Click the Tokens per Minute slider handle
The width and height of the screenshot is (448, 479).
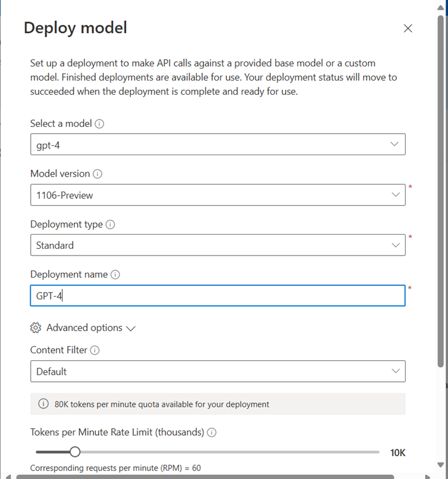point(75,452)
